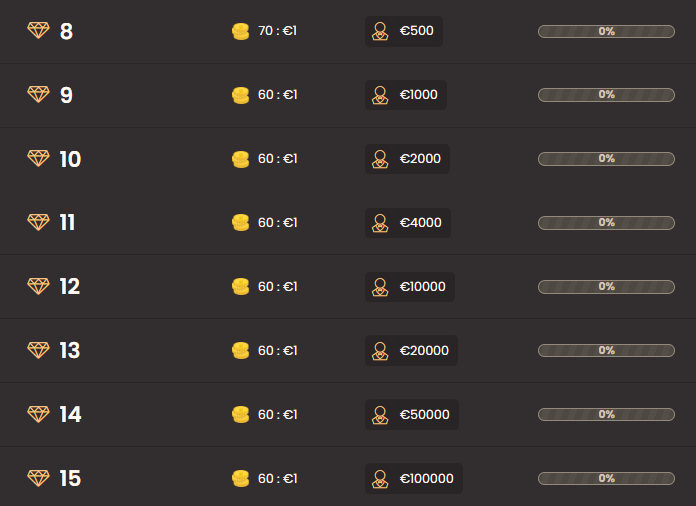Click the progress bar for level 13
Screen dimensions: 696x506
point(606,351)
